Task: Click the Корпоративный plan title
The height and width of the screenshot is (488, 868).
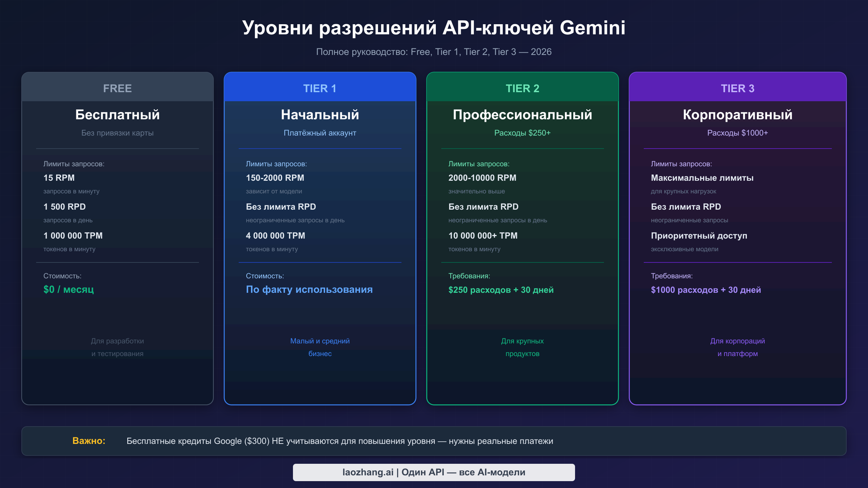Action: (737, 115)
